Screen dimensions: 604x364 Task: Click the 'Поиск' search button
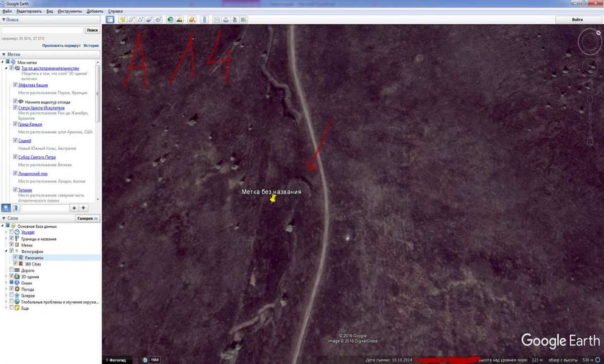93,30
